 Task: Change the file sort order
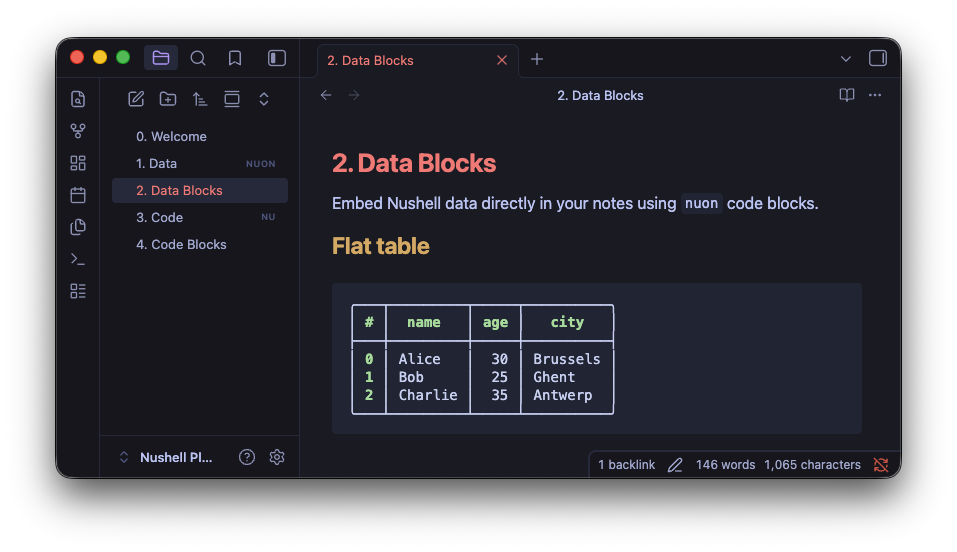[200, 99]
